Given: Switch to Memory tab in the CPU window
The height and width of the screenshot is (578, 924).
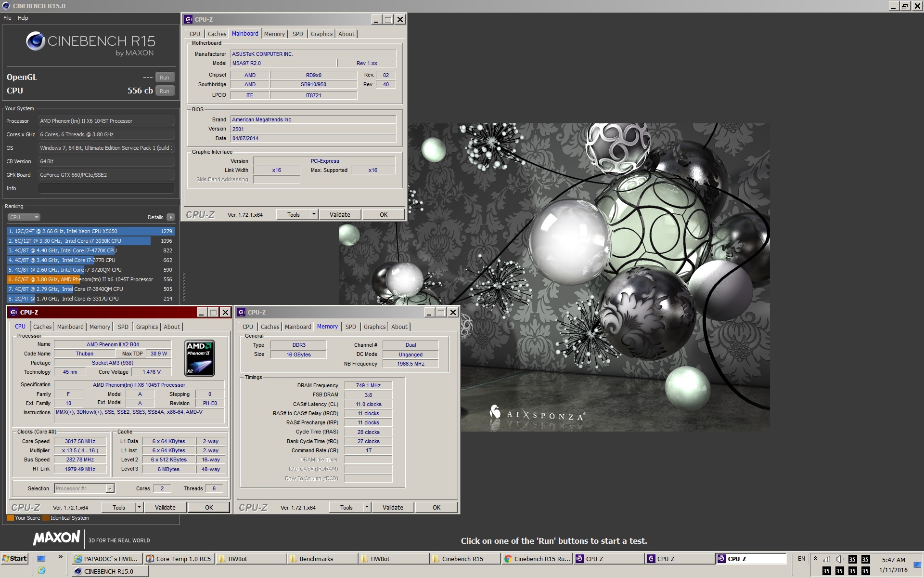Looking at the screenshot, I should click(x=100, y=327).
